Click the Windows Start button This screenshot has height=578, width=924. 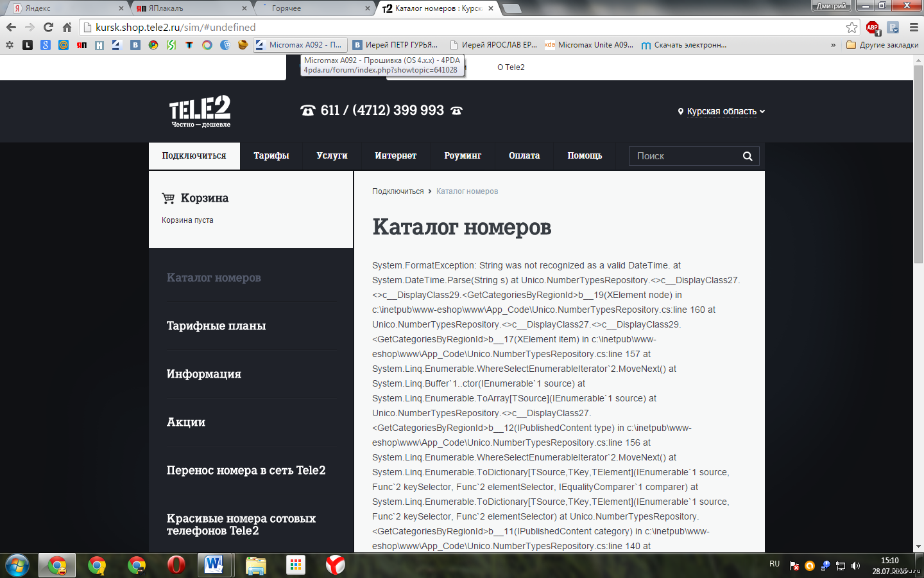tap(17, 565)
